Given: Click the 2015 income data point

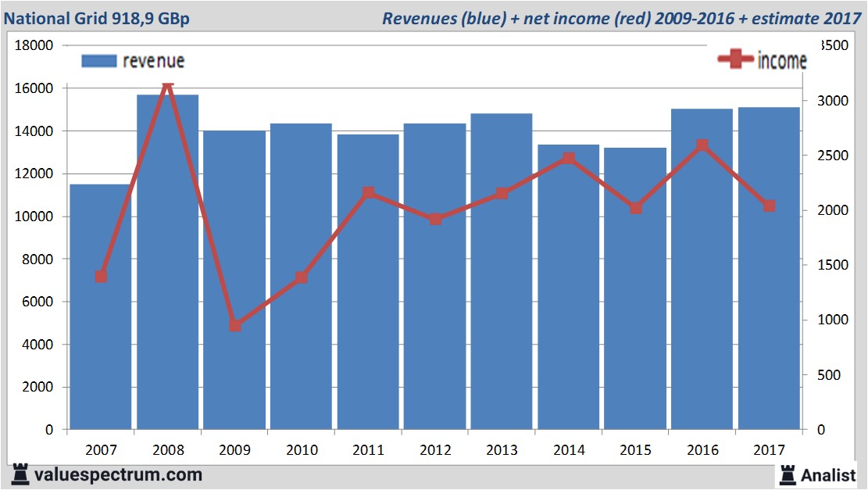Looking at the screenshot, I should 636,208.
